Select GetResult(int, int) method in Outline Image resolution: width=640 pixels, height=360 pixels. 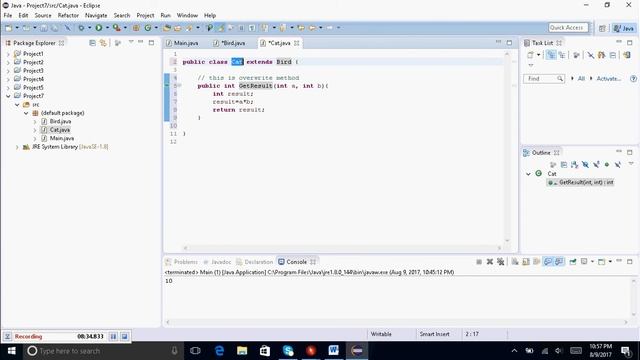point(581,182)
